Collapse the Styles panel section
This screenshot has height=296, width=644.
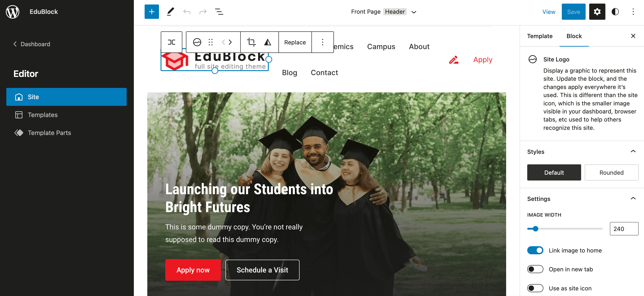(x=633, y=152)
